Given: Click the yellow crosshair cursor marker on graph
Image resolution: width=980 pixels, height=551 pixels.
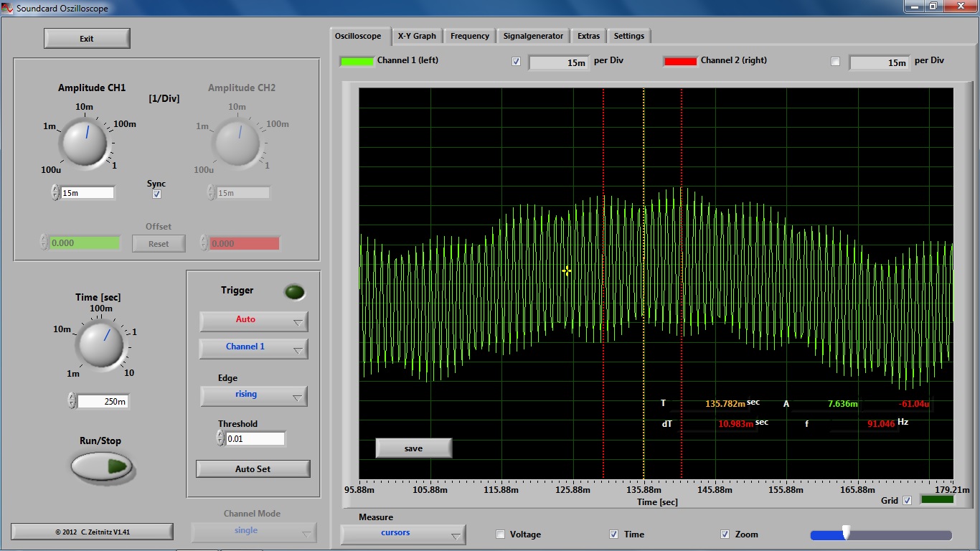Looking at the screenshot, I should tap(566, 270).
